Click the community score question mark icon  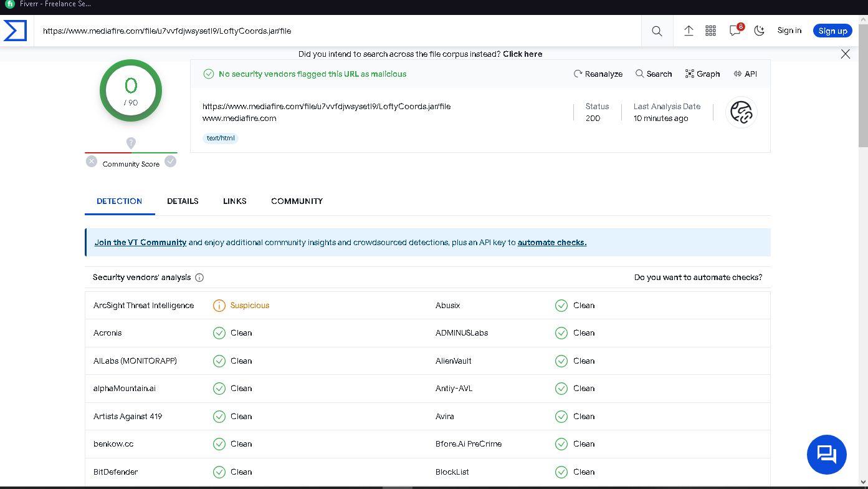[131, 143]
